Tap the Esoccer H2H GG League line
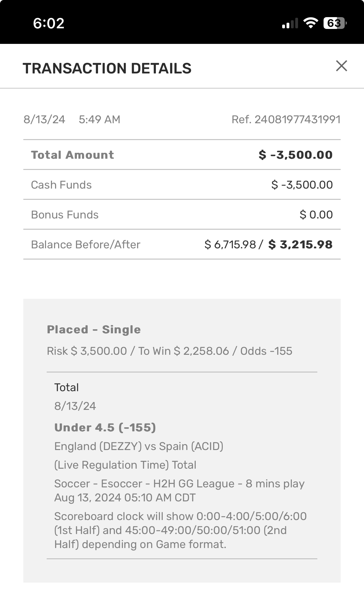The height and width of the screenshot is (591, 364). [x=179, y=484]
